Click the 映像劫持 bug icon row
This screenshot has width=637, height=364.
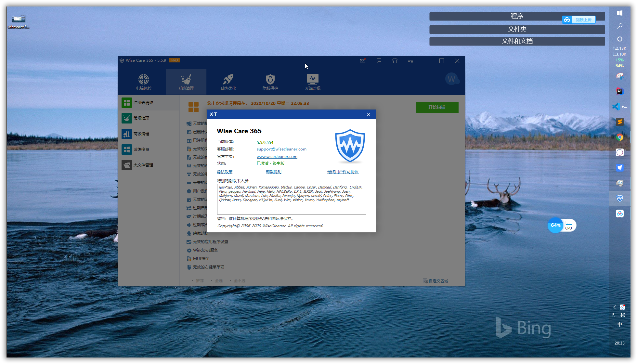(197, 233)
